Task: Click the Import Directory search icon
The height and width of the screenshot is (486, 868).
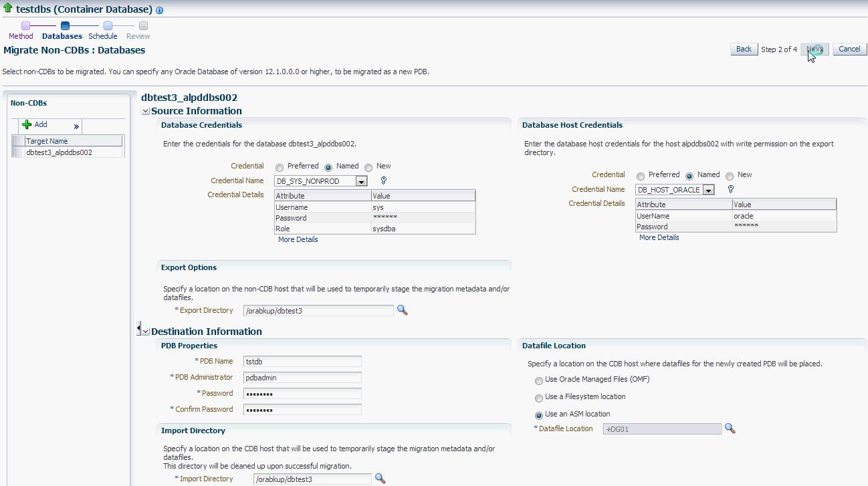Action: coord(381,479)
